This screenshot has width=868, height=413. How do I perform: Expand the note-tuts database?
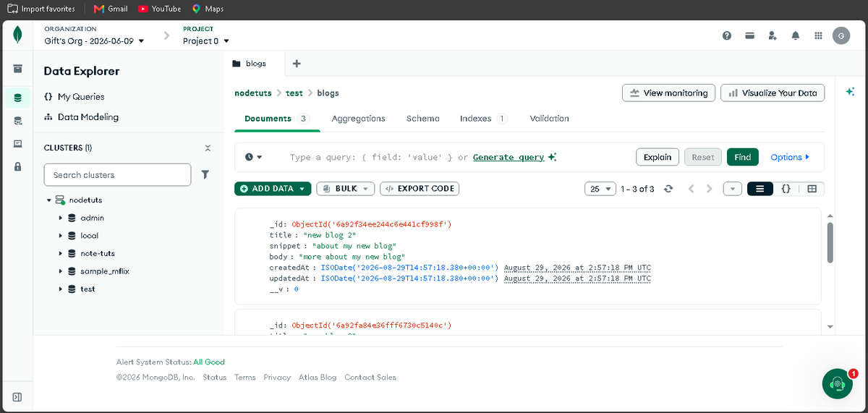click(x=61, y=253)
